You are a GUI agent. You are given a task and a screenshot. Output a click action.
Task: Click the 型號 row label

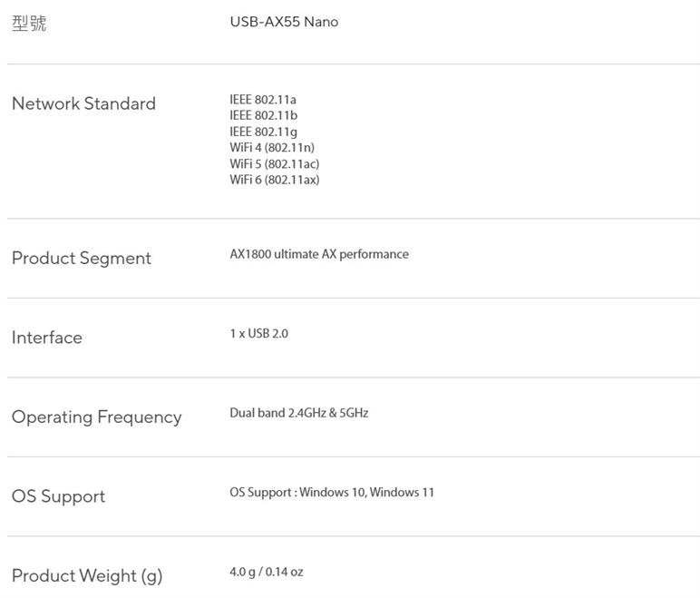tap(29, 24)
